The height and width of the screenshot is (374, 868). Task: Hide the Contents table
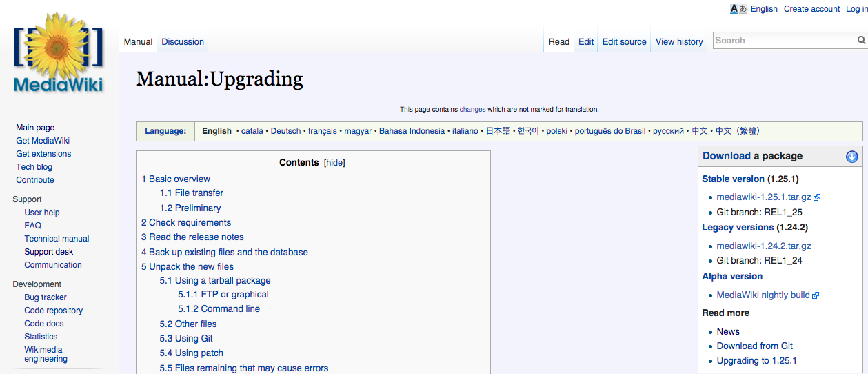point(334,163)
